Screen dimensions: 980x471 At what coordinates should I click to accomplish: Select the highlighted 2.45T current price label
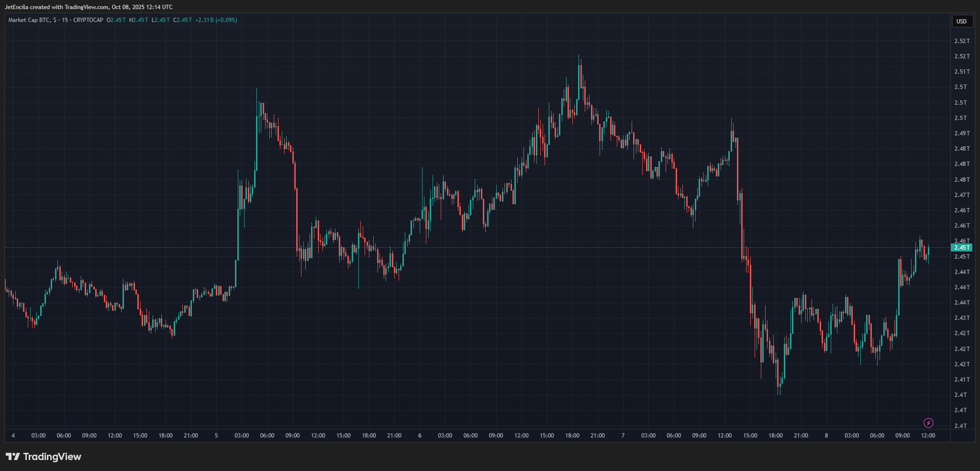(961, 248)
